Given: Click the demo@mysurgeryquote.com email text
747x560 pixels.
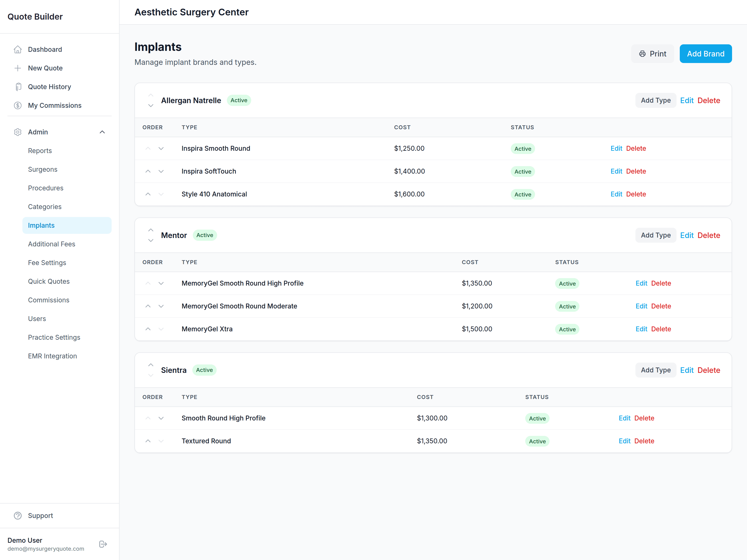Looking at the screenshot, I should pyautogui.click(x=46, y=549).
